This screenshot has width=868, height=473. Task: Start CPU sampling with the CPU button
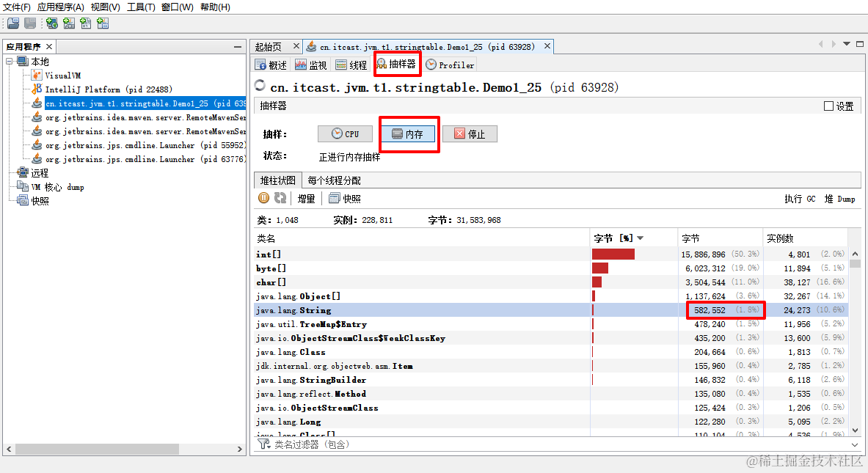(345, 134)
